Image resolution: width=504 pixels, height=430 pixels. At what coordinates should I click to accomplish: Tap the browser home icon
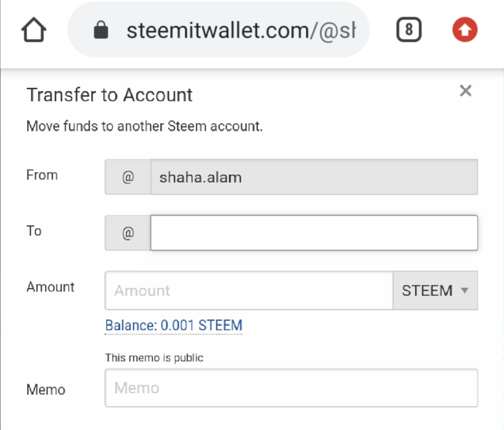pos(34,31)
